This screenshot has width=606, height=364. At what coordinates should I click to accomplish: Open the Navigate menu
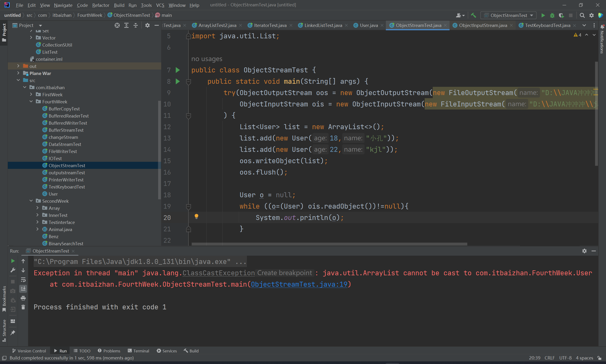click(x=63, y=5)
